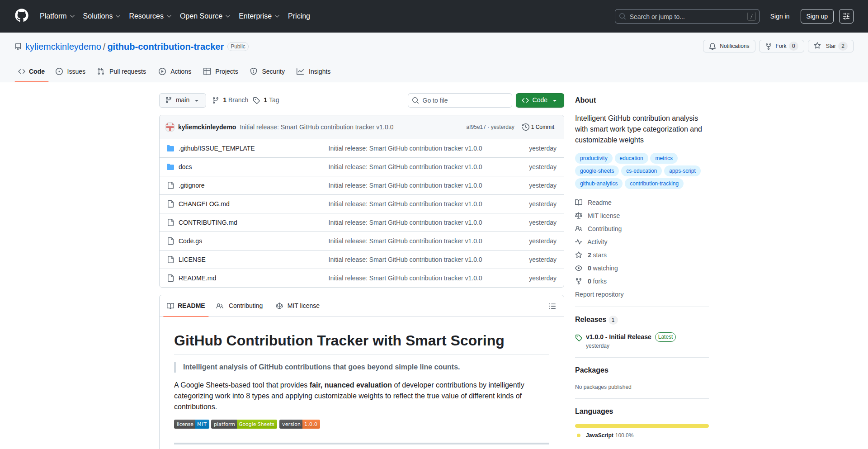Click the JavaScript language percentage bar

pyautogui.click(x=642, y=425)
